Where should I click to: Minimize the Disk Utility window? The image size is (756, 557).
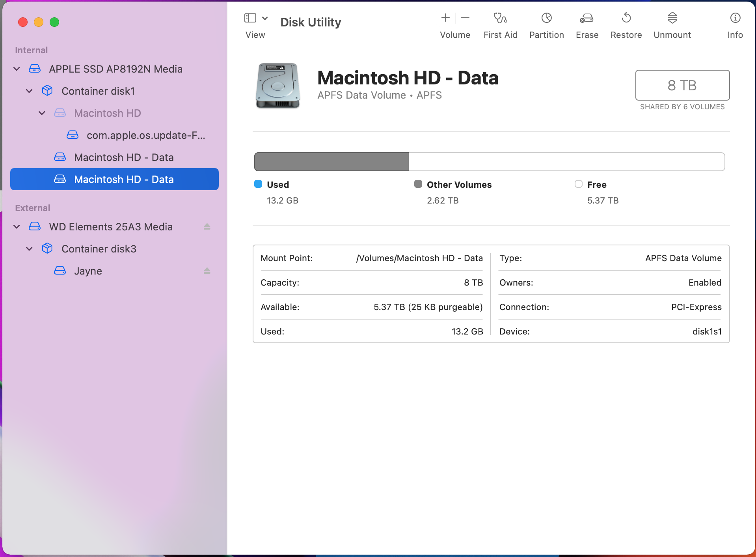(39, 22)
